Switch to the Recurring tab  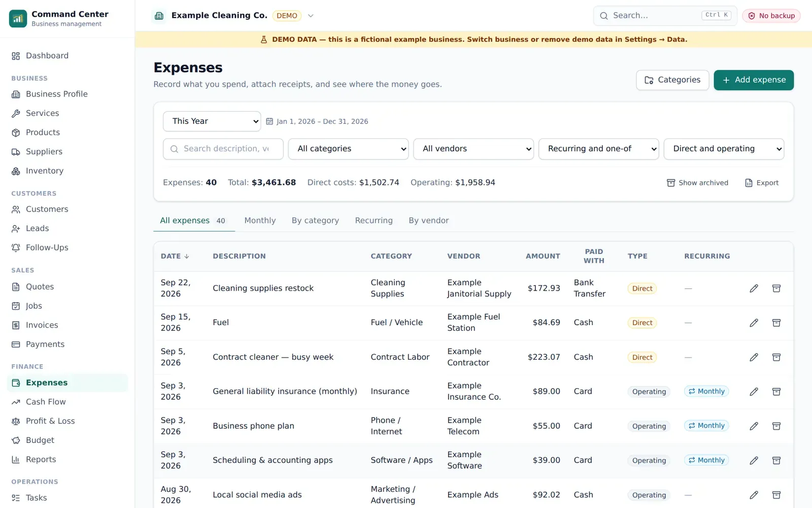[374, 220]
